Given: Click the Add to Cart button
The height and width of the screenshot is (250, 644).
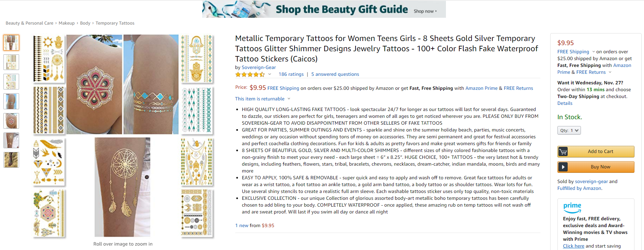Looking at the screenshot, I should 600,152.
